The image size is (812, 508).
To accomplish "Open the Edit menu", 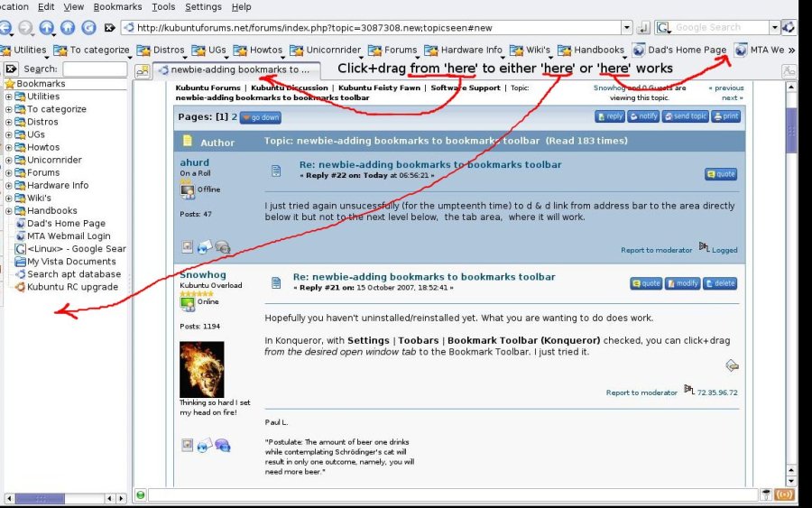I will pos(46,6).
